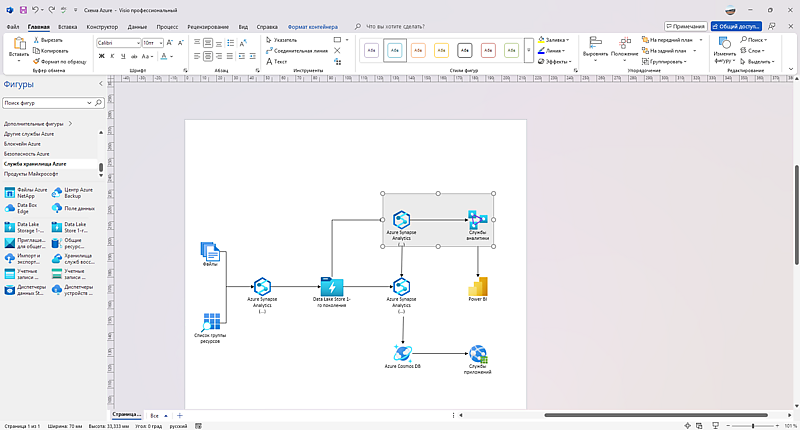800x430 pixels.
Task: Toggle align text right
Action: [x=219, y=56]
